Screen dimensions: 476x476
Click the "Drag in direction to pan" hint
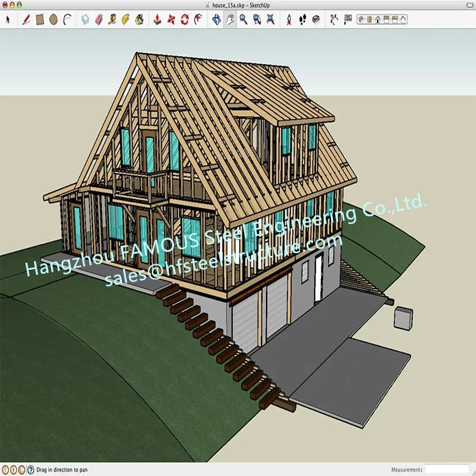tap(62, 470)
